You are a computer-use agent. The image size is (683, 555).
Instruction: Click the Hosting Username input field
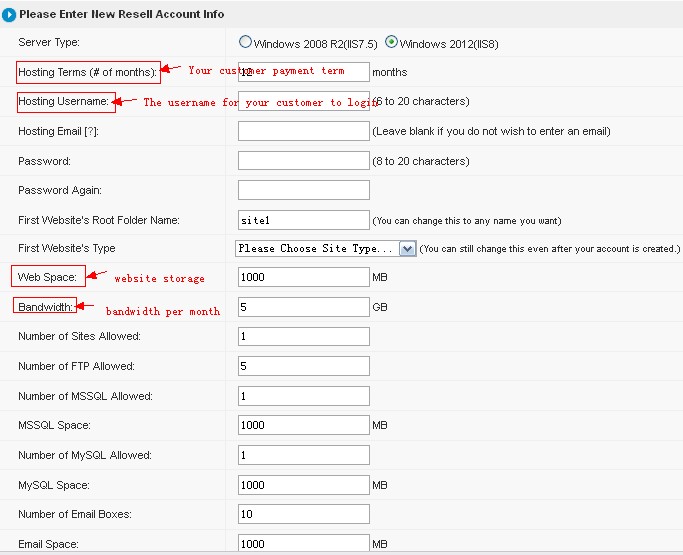point(303,101)
